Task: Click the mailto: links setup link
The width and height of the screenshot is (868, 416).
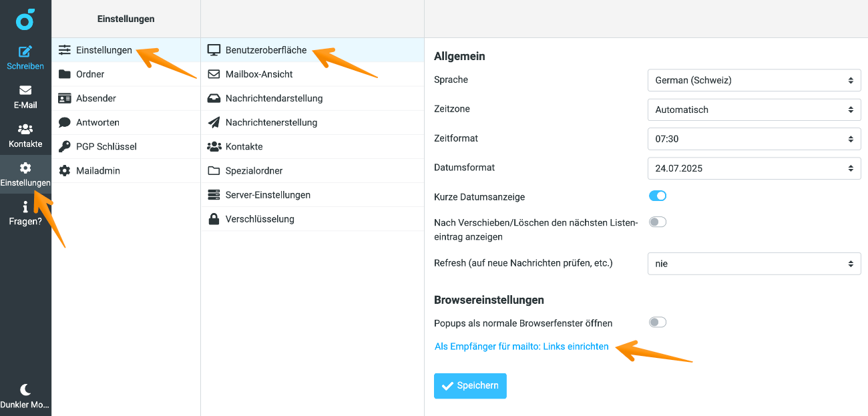Action: (521, 347)
